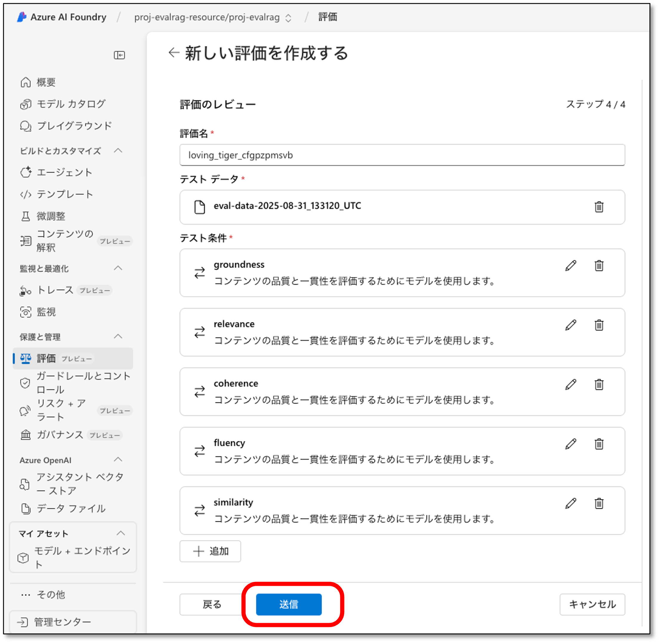The image size is (660, 644).
Task: Select 評価 evaluation in sidebar
Action: coord(73,359)
